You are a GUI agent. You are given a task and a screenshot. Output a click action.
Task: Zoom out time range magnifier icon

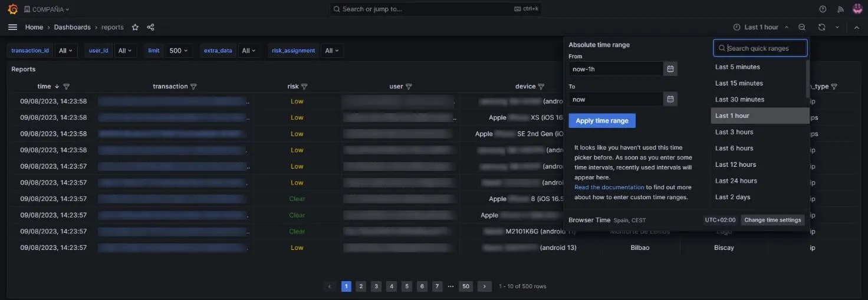click(x=802, y=27)
